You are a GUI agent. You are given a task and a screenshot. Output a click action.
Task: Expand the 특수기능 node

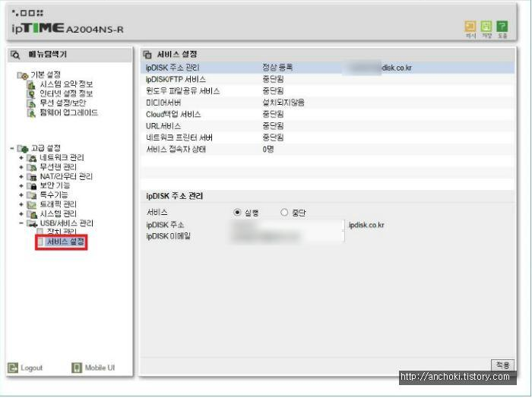[x=21, y=195]
